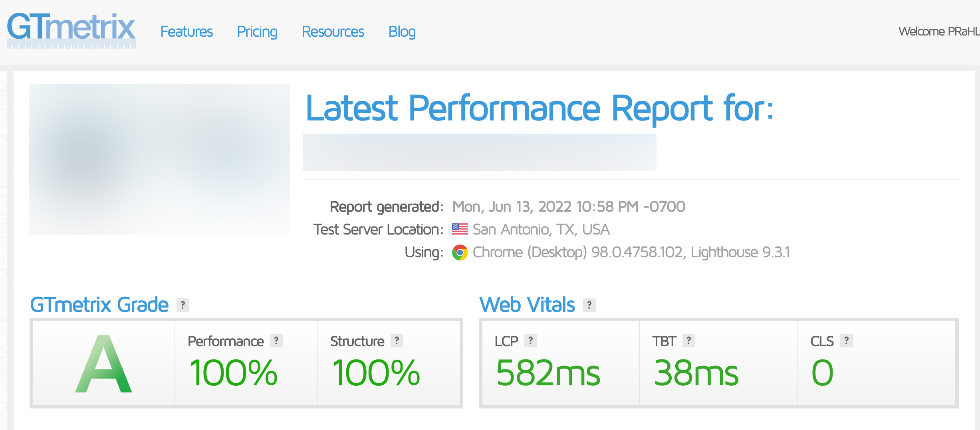This screenshot has height=430, width=980.
Task: Click the Welcome PRaHL account text
Action: [939, 32]
